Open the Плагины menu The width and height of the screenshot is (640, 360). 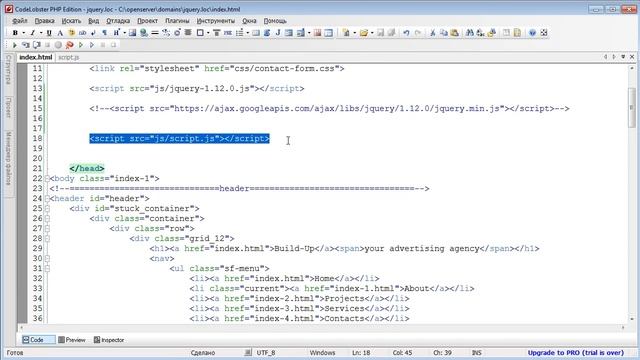click(x=177, y=20)
